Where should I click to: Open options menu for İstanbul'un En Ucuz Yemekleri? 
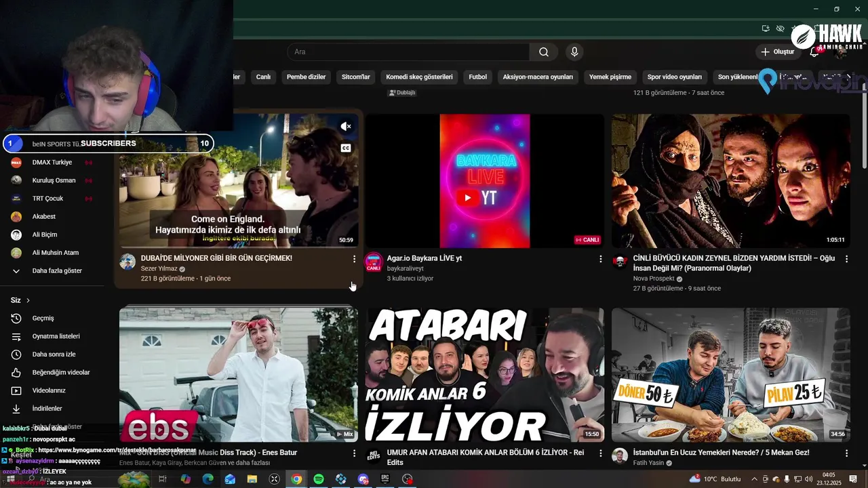coord(846,453)
